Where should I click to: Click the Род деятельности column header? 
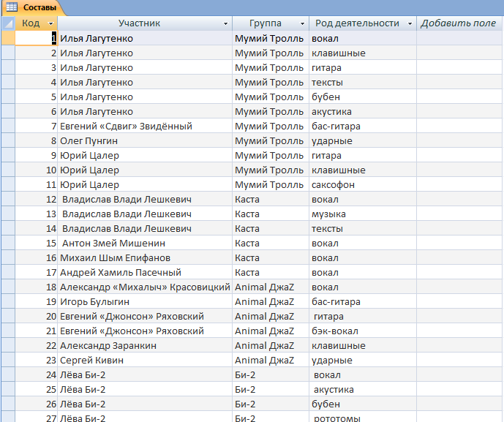[363, 23]
